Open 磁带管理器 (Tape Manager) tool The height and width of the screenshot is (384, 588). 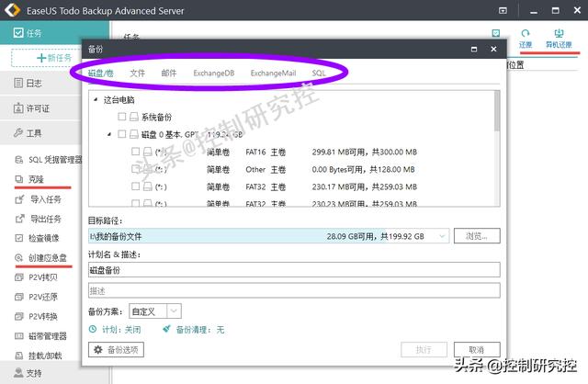[x=40, y=336]
